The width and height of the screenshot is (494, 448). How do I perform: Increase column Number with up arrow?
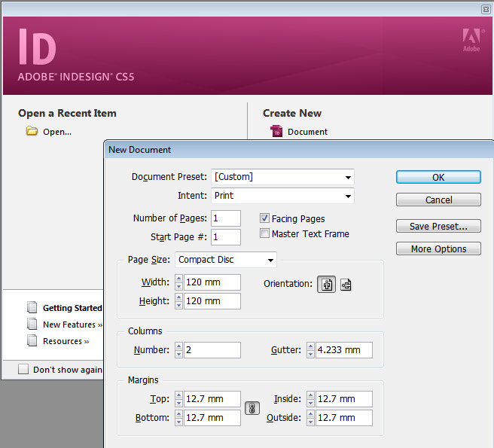(178, 346)
